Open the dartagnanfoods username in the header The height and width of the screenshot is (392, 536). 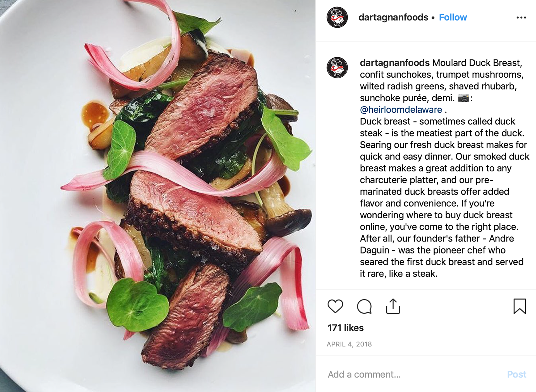pos(393,17)
